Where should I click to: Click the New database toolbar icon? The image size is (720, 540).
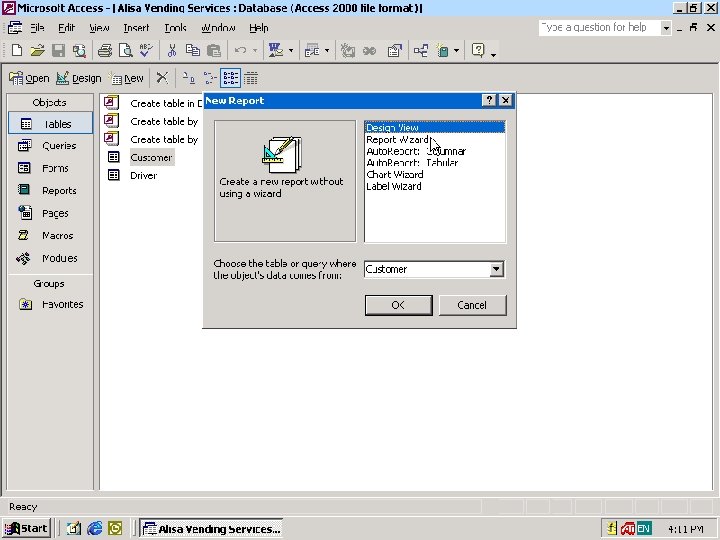pos(17,50)
